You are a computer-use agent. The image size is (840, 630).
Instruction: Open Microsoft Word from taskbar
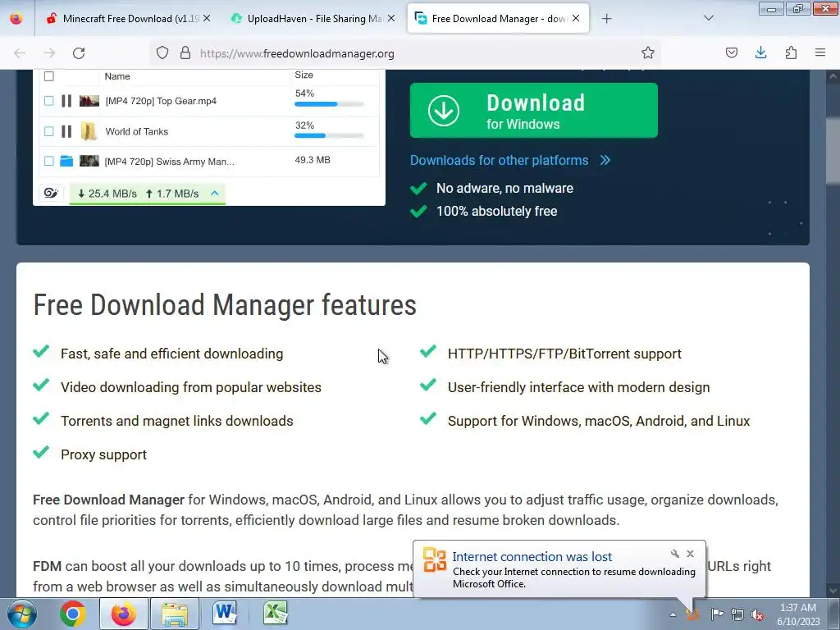tap(225, 614)
